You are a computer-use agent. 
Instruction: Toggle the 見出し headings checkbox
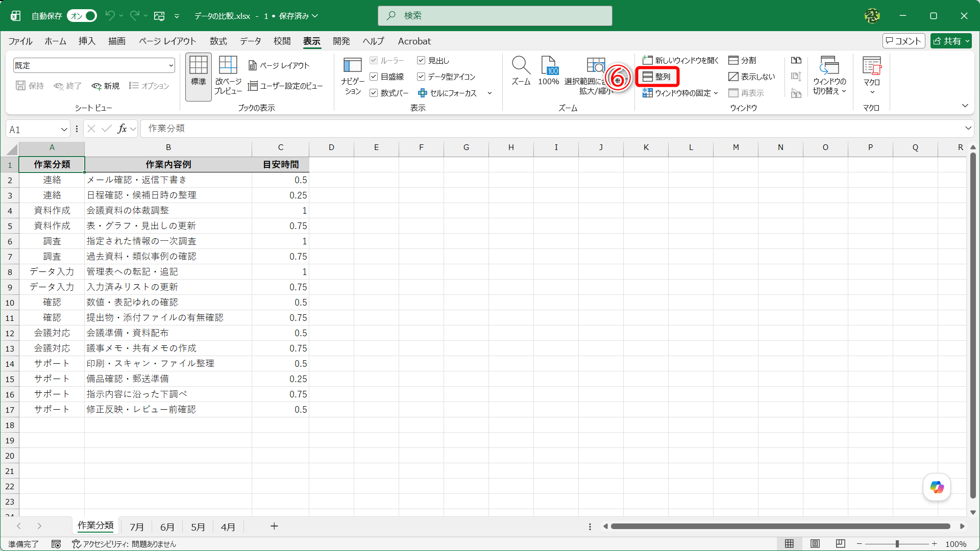[x=421, y=60]
